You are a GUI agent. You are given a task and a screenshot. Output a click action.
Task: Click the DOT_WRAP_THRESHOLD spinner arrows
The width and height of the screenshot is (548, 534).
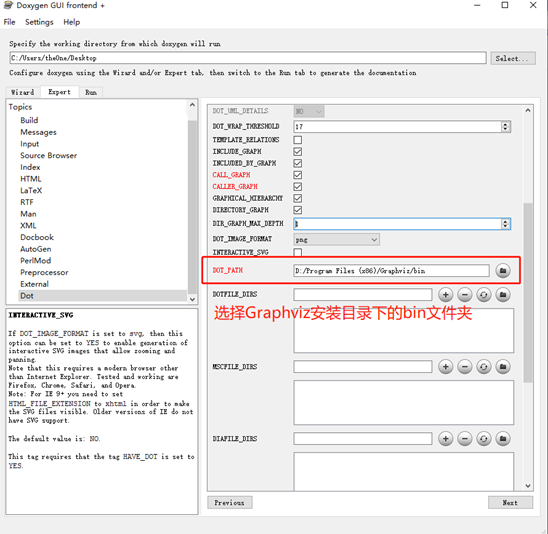(505, 127)
